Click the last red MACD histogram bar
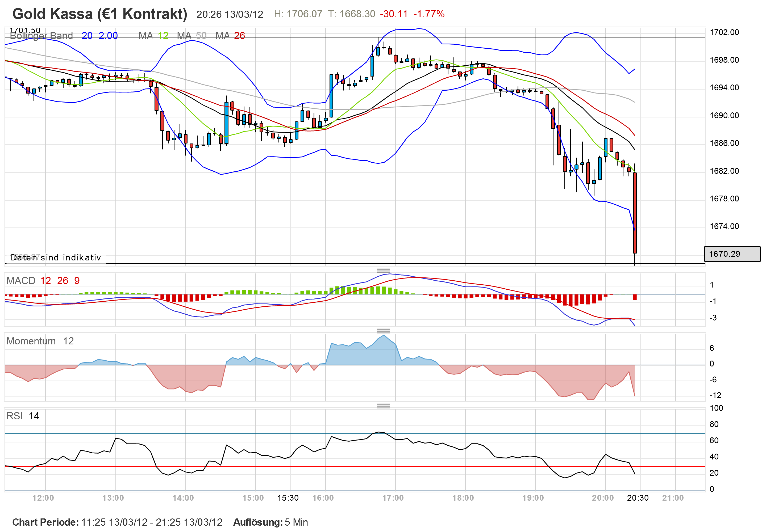The height and width of the screenshot is (532, 766). [635, 297]
